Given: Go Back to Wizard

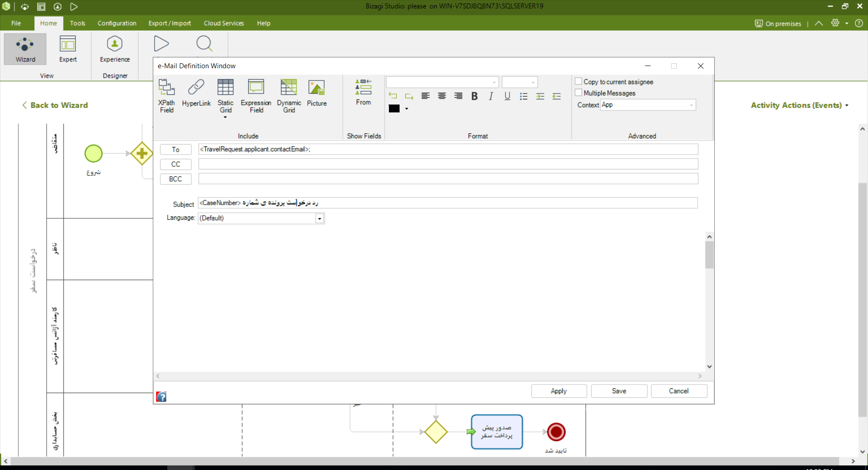Looking at the screenshot, I should (x=55, y=105).
